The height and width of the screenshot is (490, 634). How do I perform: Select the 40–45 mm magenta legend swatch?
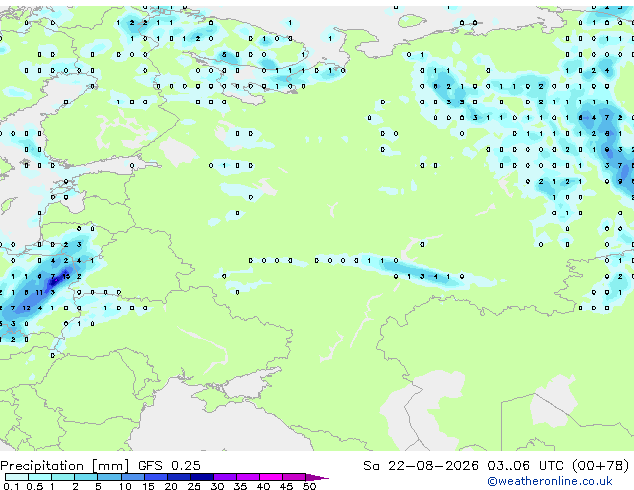(271, 477)
